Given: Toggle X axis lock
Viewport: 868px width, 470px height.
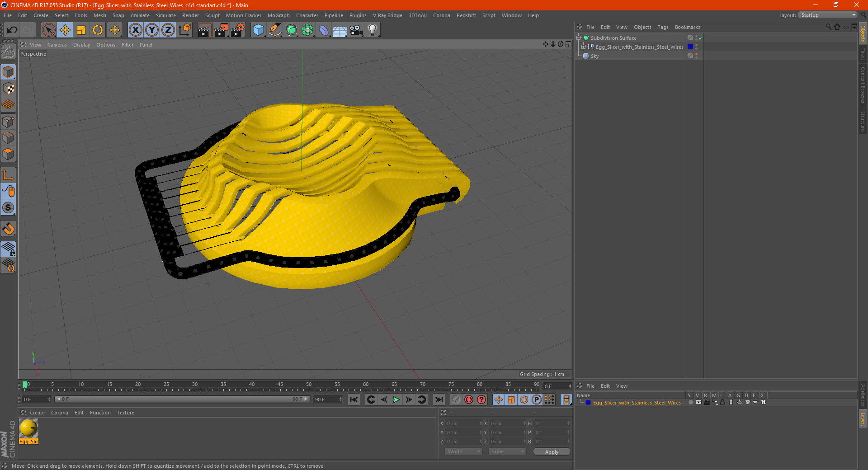Looking at the screenshot, I should point(135,30).
